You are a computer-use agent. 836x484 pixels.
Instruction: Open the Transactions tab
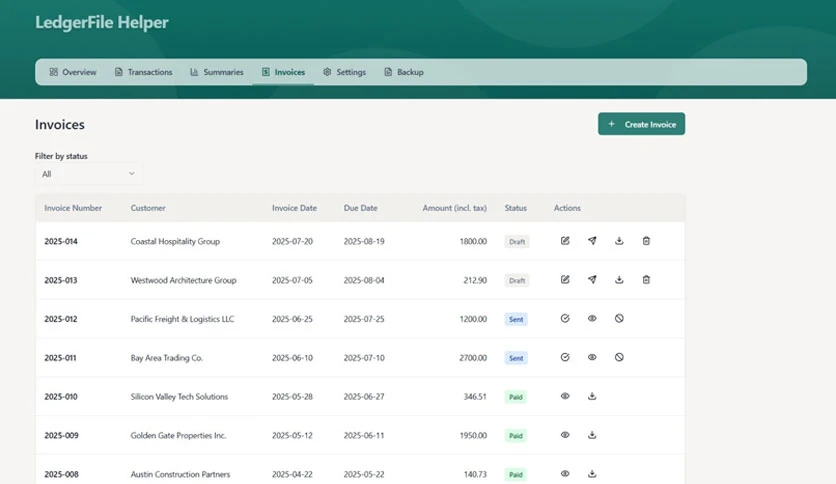pyautogui.click(x=143, y=72)
